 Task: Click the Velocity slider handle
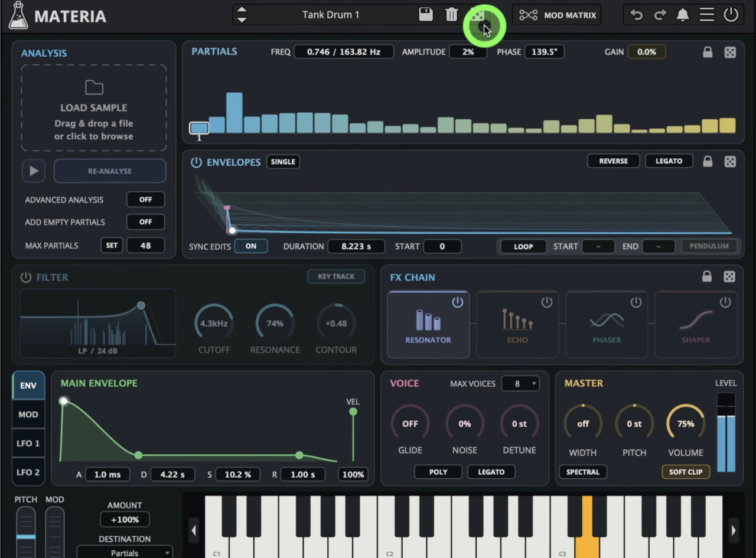pos(353,412)
